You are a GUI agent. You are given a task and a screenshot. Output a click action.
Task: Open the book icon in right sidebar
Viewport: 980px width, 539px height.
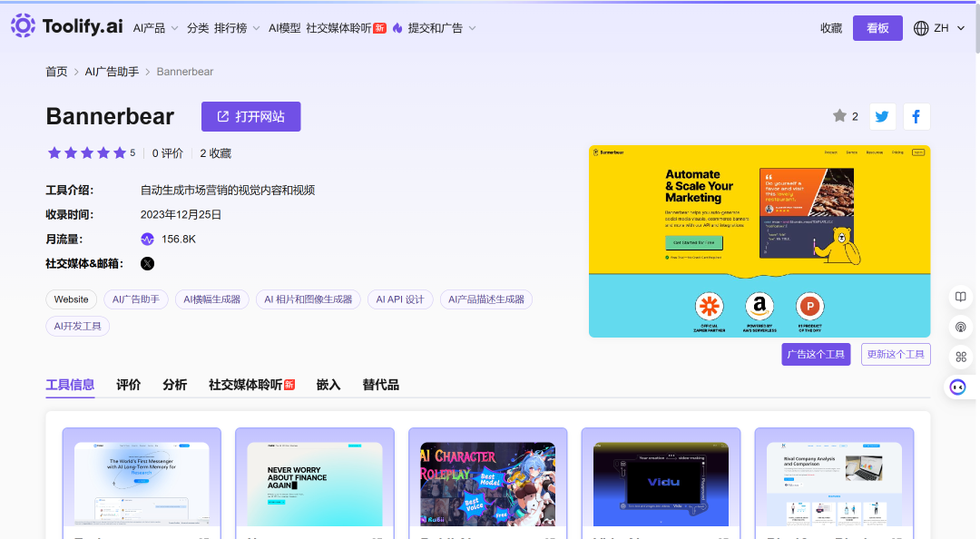click(x=961, y=297)
